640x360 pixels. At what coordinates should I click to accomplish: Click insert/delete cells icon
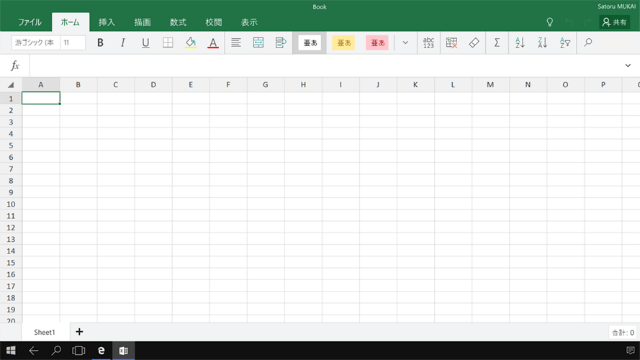[x=451, y=42]
